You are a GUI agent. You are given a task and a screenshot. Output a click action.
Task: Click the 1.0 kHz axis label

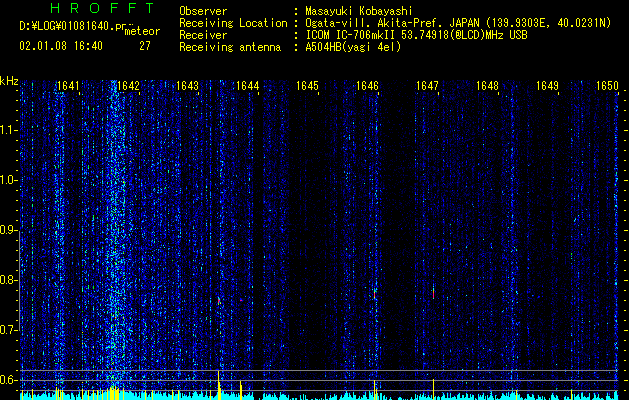point(9,180)
